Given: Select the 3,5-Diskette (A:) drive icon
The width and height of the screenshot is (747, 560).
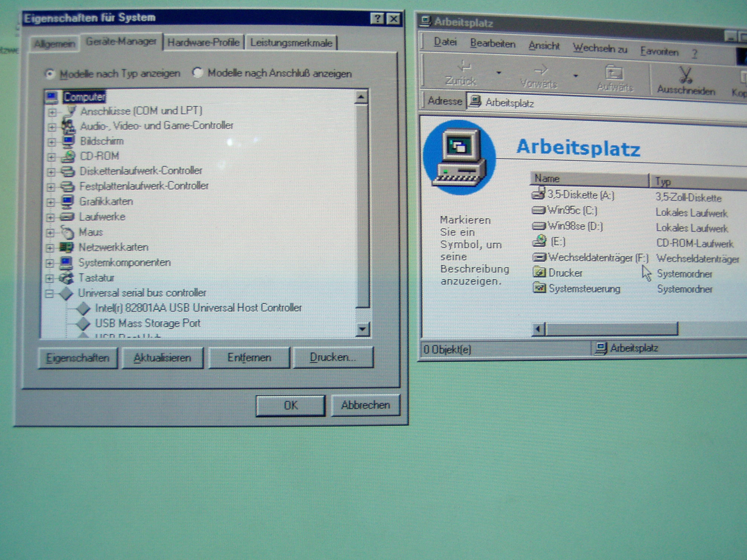Looking at the screenshot, I should pyautogui.click(x=538, y=193).
